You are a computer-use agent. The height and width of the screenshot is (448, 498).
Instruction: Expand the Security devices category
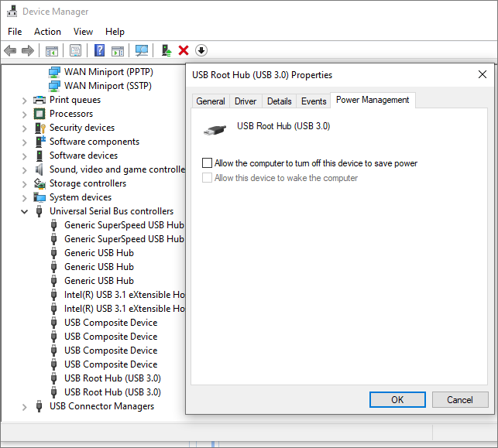click(x=25, y=128)
